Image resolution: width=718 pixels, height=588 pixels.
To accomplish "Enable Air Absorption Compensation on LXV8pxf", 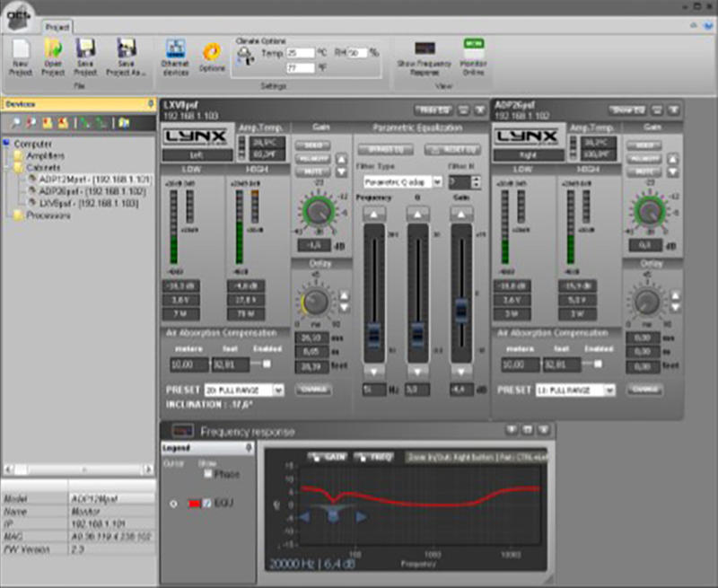I will tap(267, 364).
